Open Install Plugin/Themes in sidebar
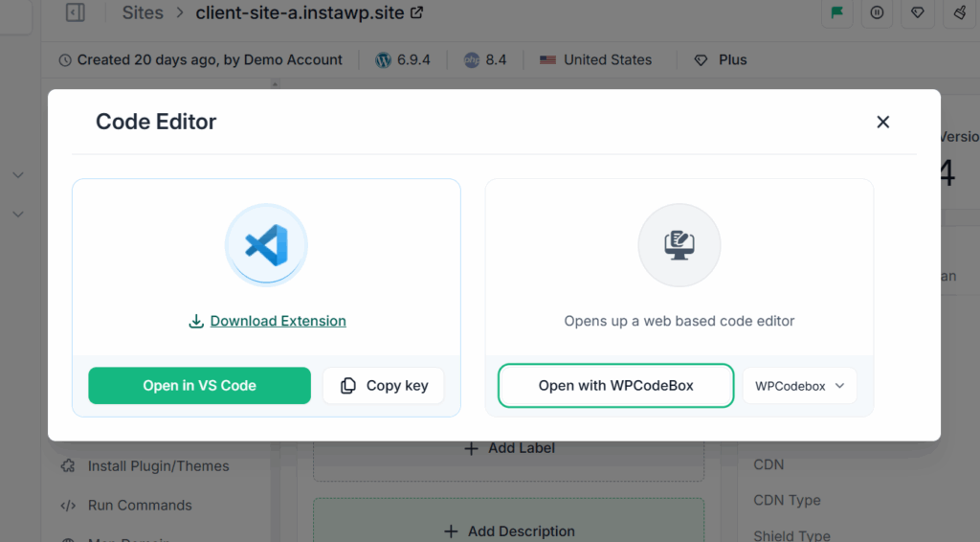Screen dimensions: 980x542 (145, 465)
